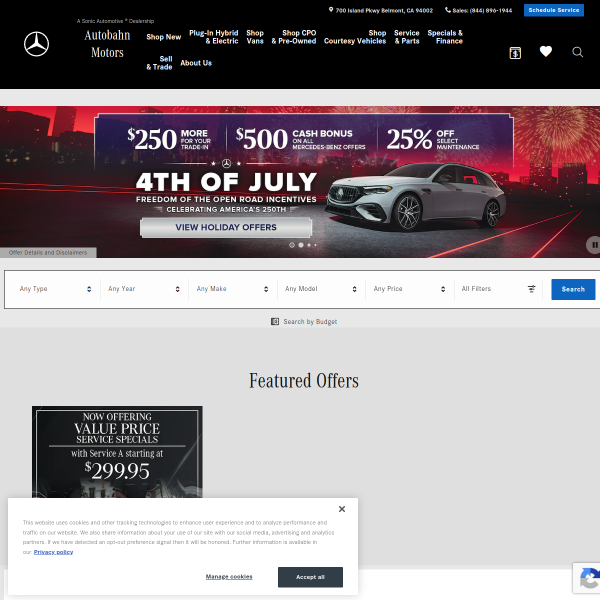The image size is (600, 600).
Task: Open Shop Courtesy Vehicles menu
Action: 355,37
